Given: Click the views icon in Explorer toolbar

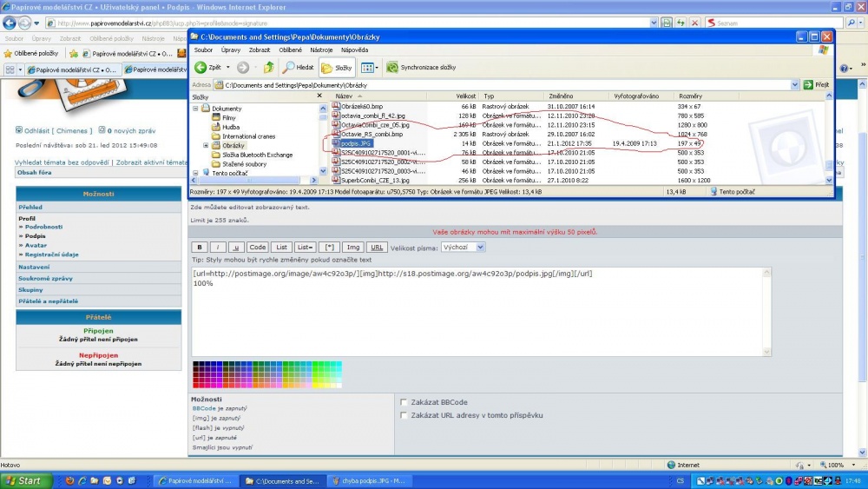Looking at the screenshot, I should tap(367, 68).
